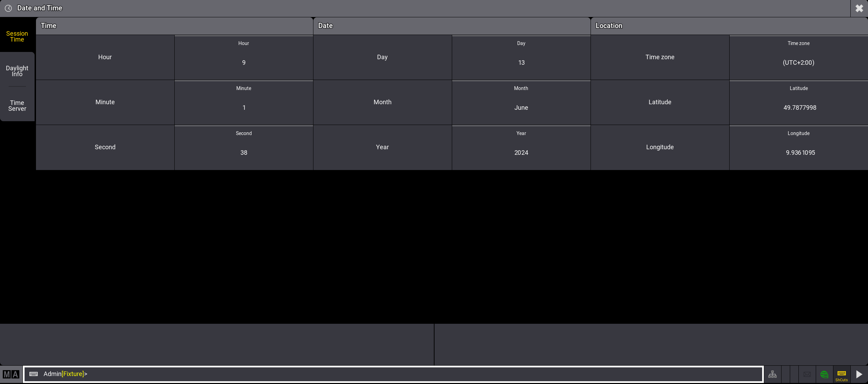Switch to the Daylight Info tab
This screenshot has height=384, width=868.
tap(17, 71)
